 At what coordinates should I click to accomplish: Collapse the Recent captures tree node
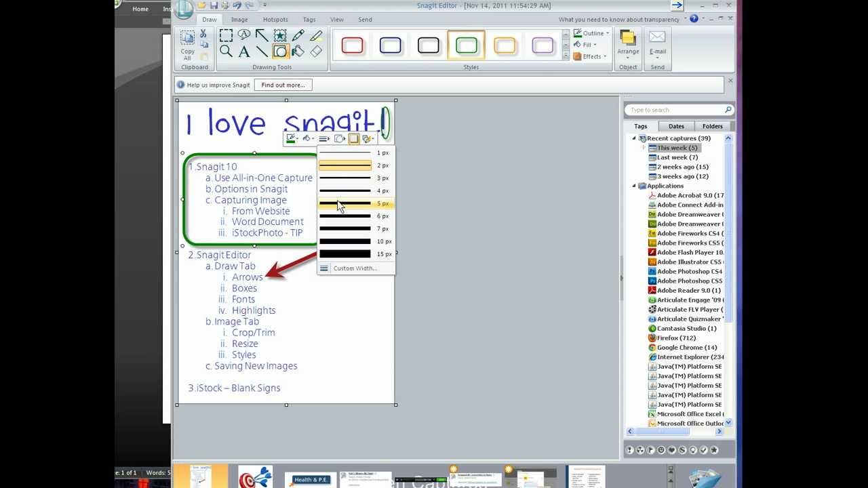(x=635, y=138)
